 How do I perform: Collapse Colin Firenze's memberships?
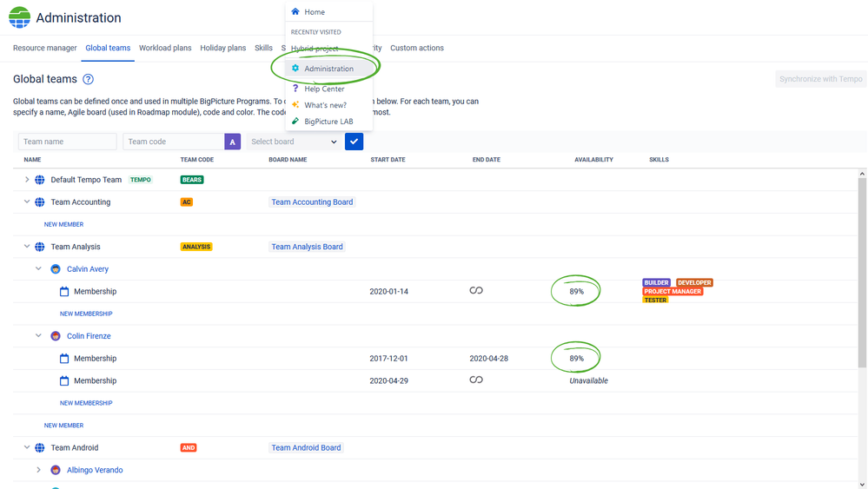coord(38,336)
